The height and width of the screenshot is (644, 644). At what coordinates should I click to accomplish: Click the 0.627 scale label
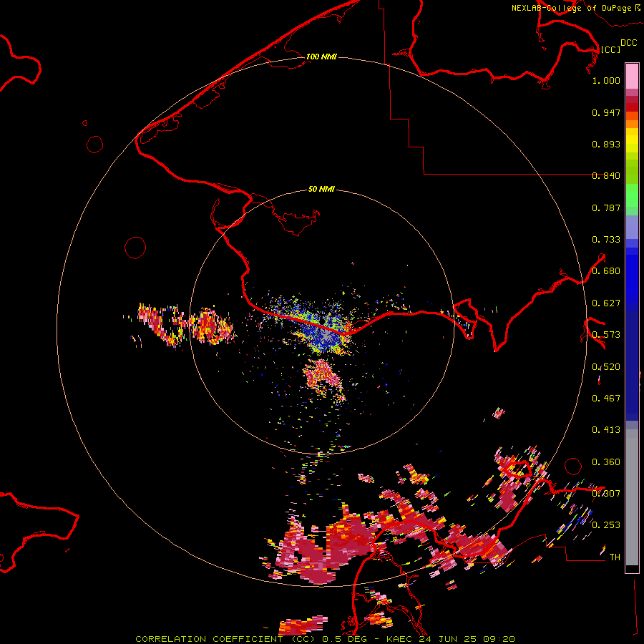click(x=606, y=303)
